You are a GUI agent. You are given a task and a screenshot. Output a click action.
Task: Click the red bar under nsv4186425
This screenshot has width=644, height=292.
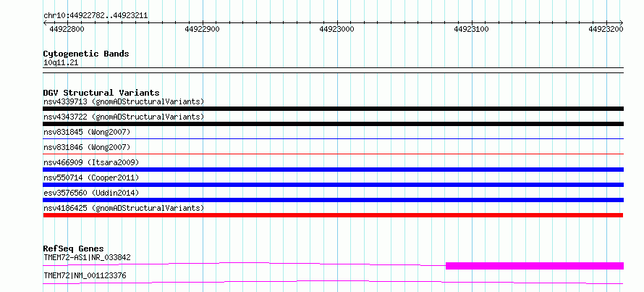click(x=333, y=215)
